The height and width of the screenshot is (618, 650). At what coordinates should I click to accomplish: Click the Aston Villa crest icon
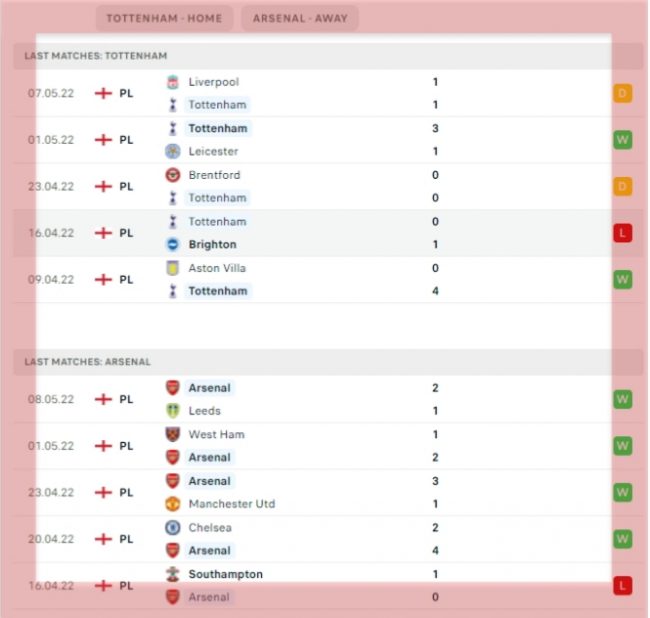(173, 268)
